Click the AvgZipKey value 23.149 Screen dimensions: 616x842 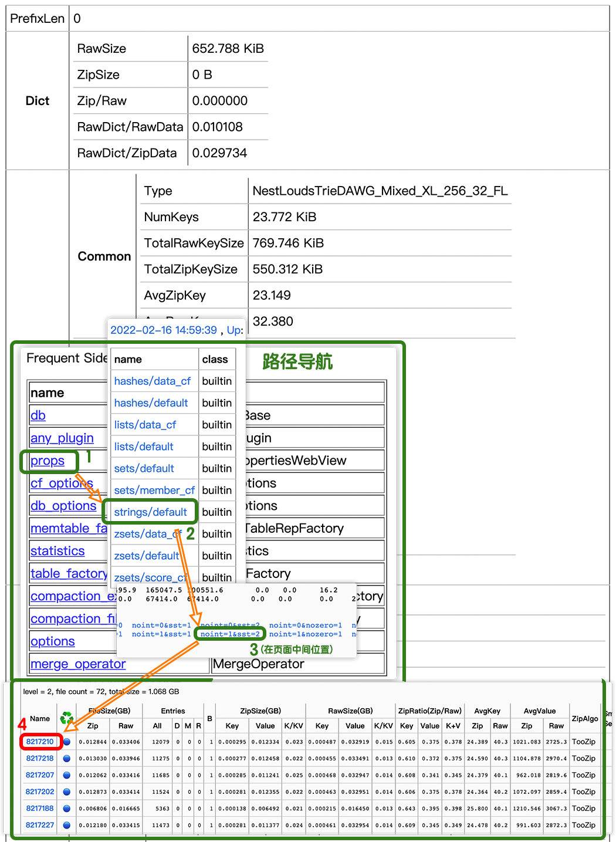coord(272,295)
